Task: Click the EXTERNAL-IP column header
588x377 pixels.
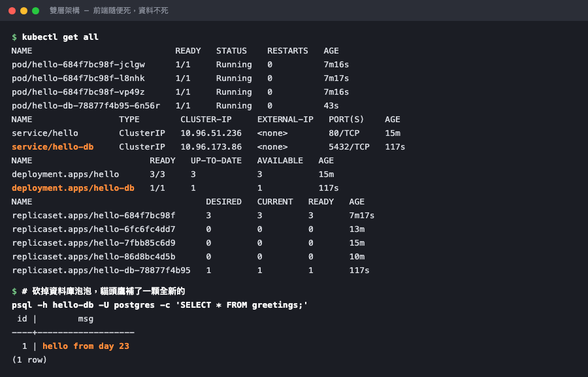Action: pyautogui.click(x=285, y=120)
